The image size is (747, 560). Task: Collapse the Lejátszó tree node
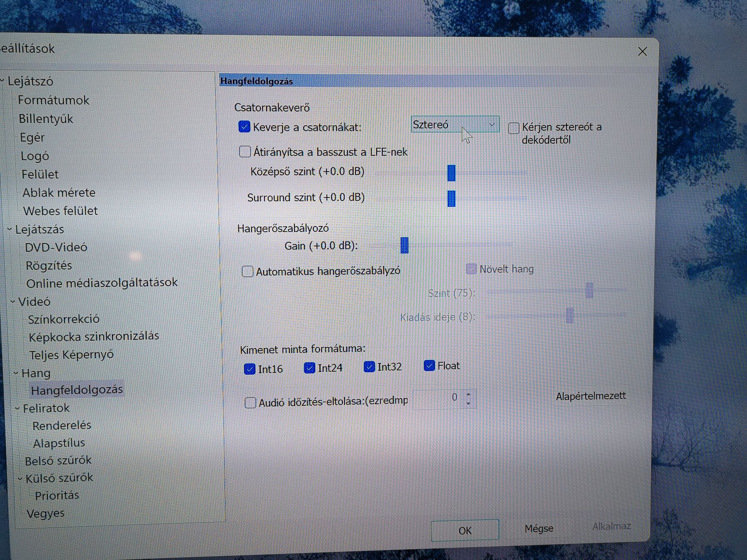(2, 80)
